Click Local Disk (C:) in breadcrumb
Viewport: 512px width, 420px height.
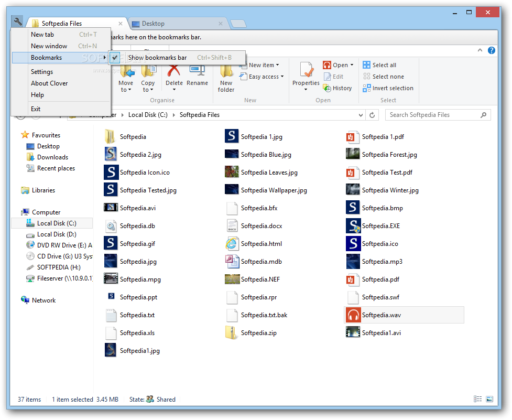coord(148,115)
